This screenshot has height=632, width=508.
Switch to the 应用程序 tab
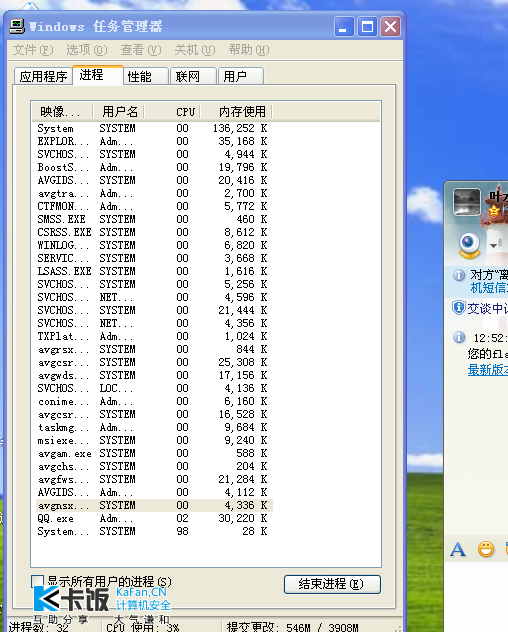click(43, 76)
